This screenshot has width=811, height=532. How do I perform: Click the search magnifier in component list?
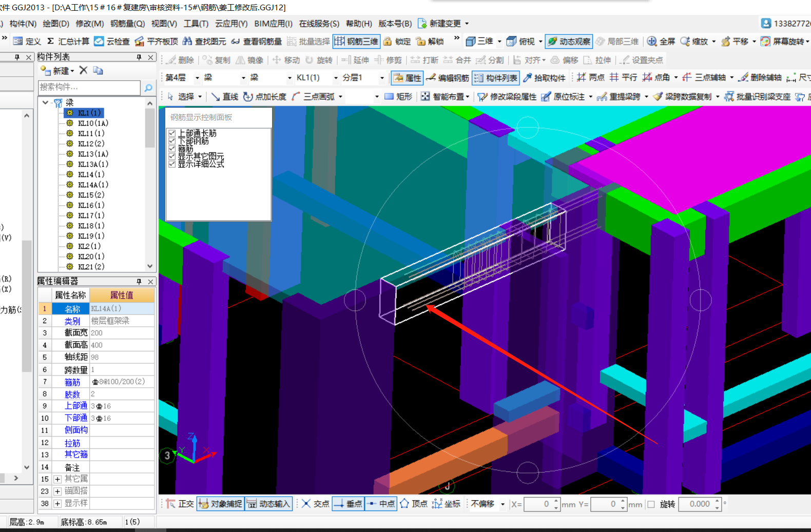[148, 88]
